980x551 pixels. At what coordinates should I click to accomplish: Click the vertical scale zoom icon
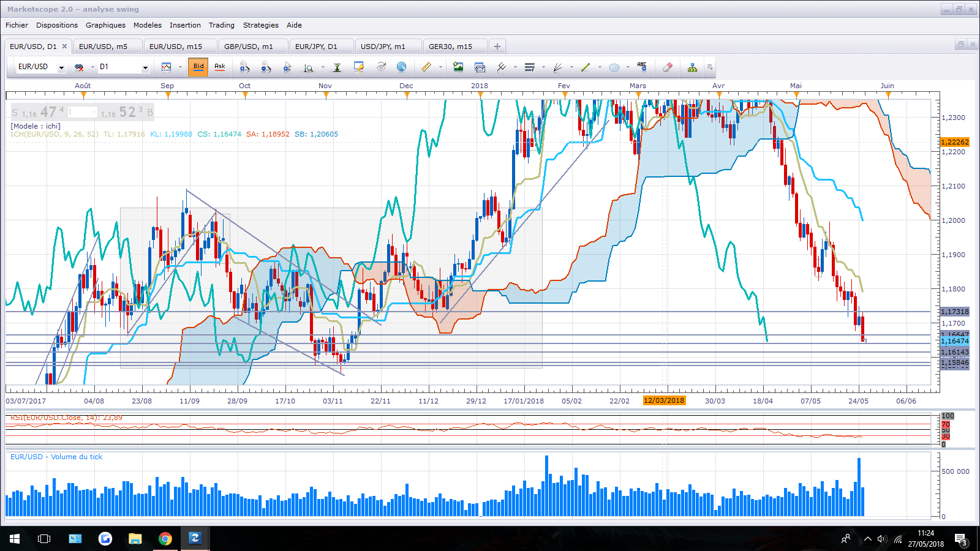coord(309,67)
